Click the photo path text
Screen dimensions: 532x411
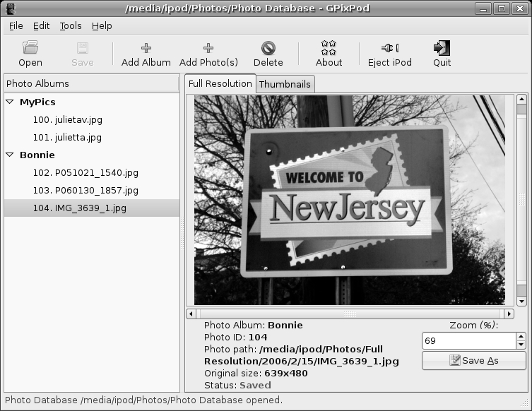tap(301, 355)
